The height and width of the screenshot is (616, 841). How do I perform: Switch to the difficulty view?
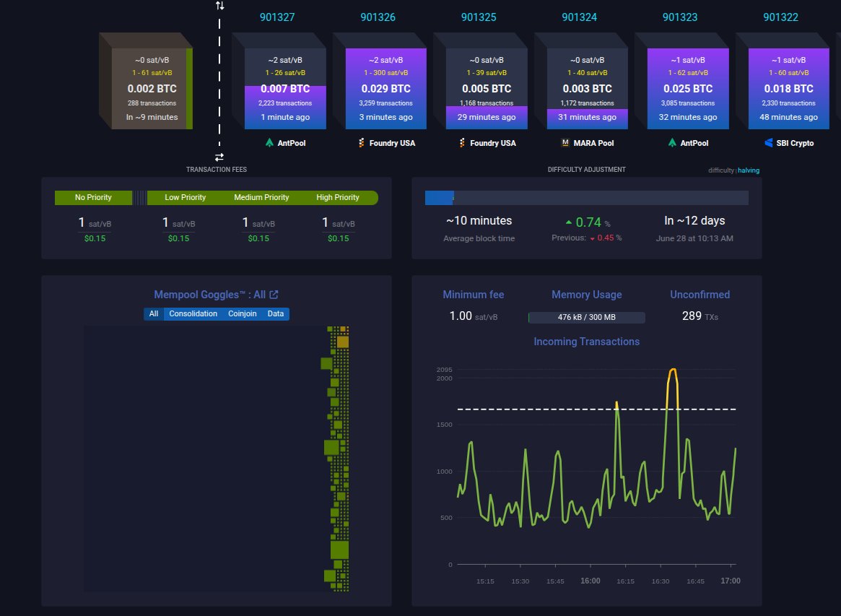pos(721,170)
